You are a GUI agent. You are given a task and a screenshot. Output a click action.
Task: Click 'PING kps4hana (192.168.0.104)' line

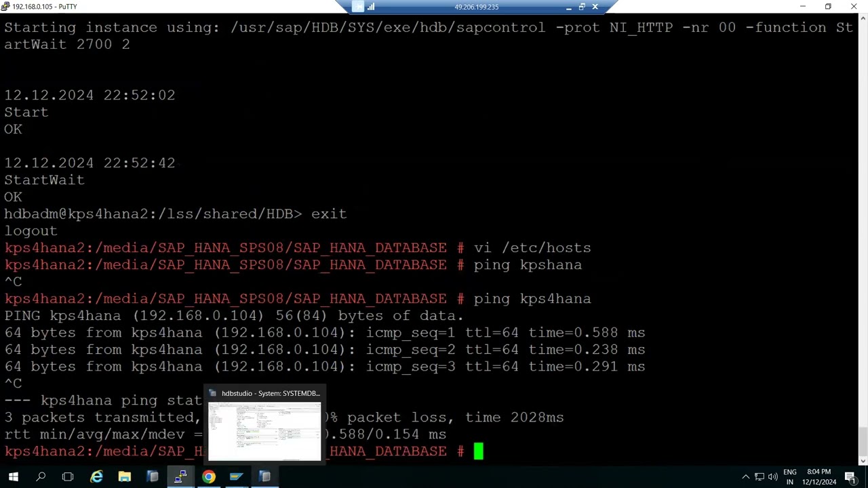pos(234,316)
